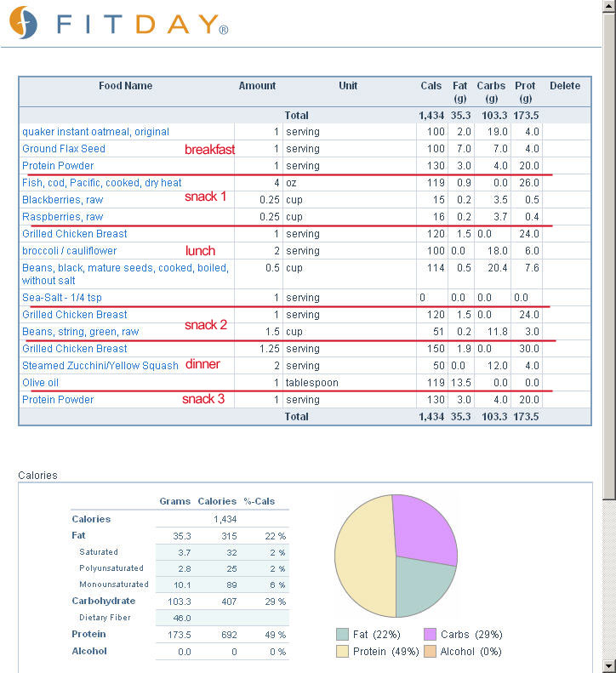Click the Carbohydrate row label
616x673 pixels.
[x=104, y=601]
